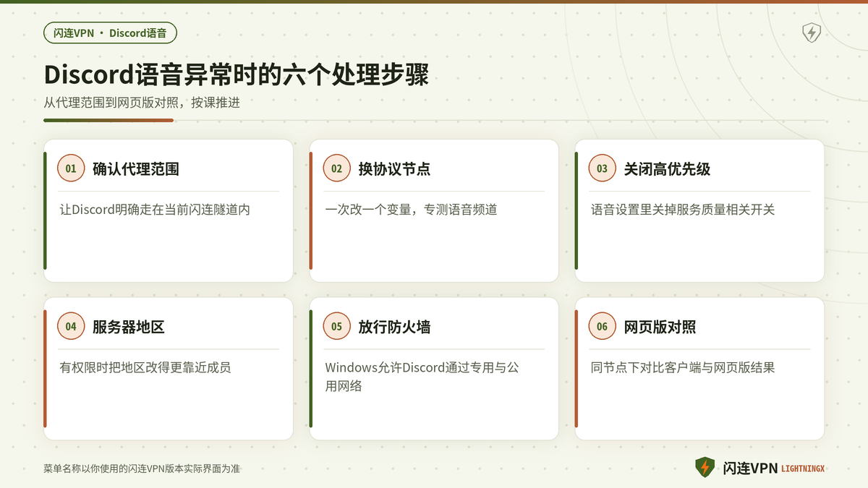The image size is (868, 488).
Task: Click the text Windows允许Discord通过专用与公用网络
Action: tap(422, 377)
